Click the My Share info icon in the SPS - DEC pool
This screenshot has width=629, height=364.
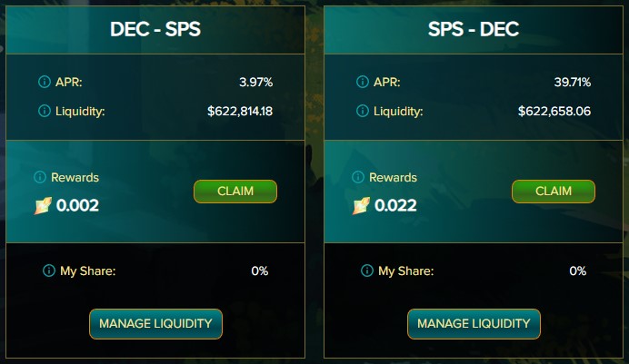pyautogui.click(x=367, y=271)
